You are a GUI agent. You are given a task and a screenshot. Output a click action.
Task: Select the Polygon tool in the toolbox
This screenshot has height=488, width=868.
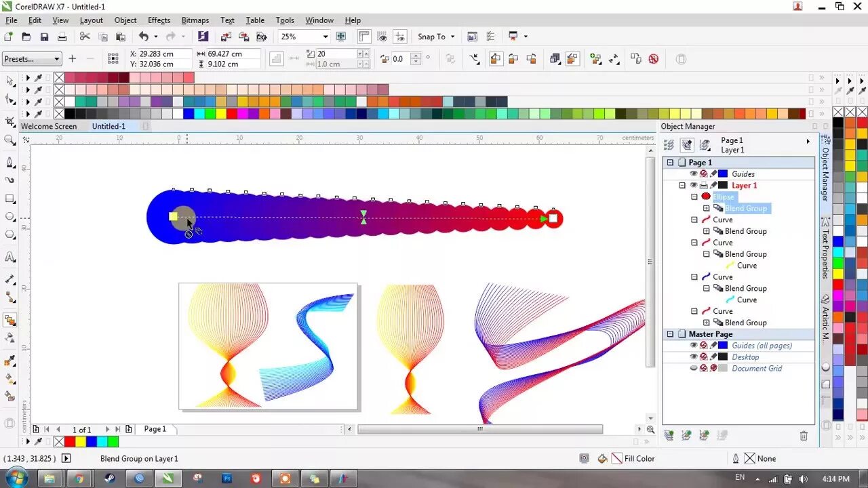(10, 235)
